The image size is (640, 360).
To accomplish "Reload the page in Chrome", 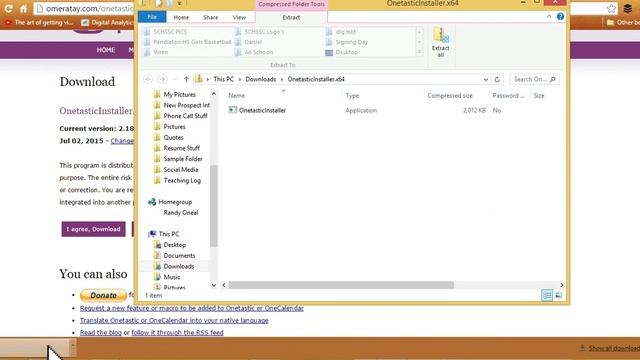I will 8,9.
